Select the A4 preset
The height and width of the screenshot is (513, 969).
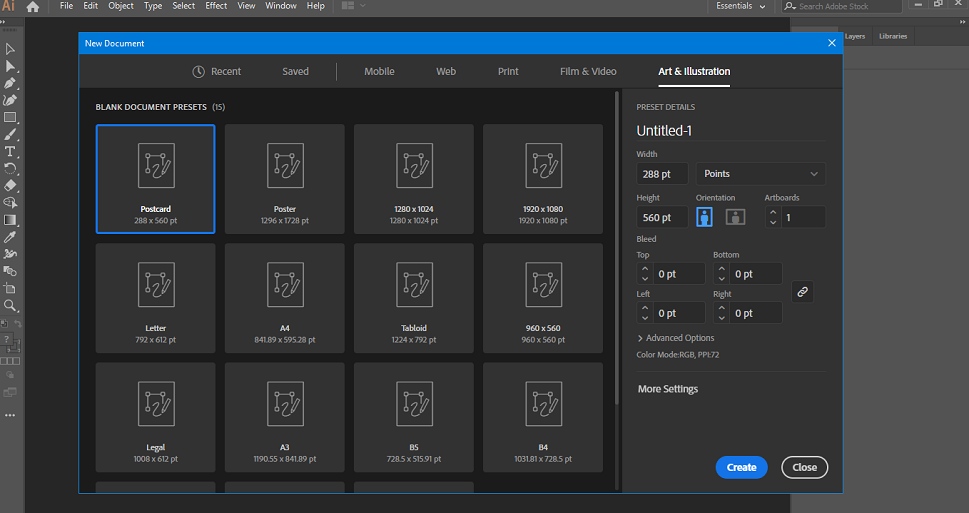[284, 298]
